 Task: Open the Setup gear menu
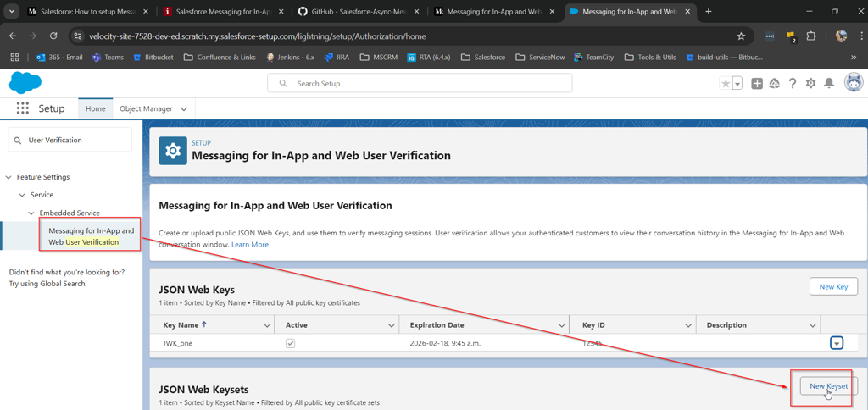[x=810, y=83]
